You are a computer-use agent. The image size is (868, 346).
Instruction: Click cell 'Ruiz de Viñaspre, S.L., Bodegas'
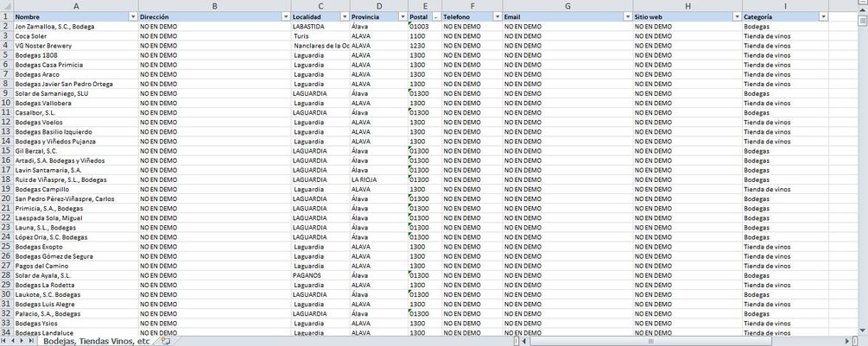click(x=76, y=179)
